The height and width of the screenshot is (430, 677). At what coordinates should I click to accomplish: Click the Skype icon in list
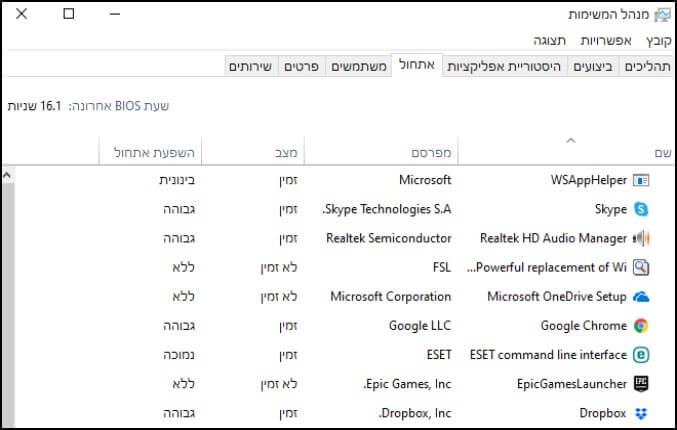(641, 209)
